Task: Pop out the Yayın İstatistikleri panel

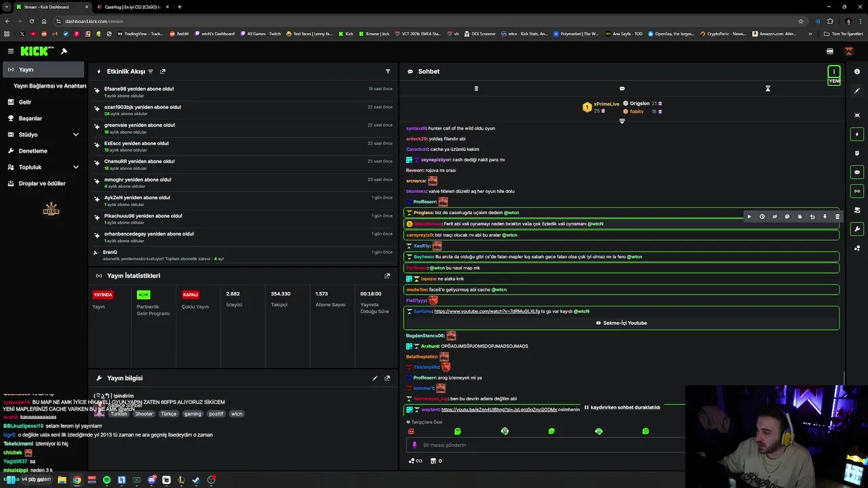Action: [387, 276]
